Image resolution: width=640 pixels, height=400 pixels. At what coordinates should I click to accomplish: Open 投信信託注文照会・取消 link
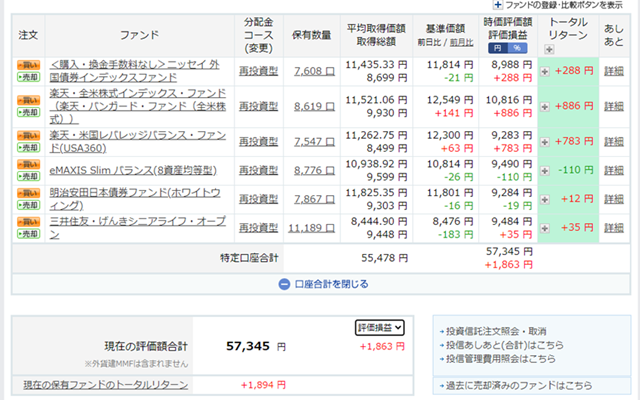499,331
